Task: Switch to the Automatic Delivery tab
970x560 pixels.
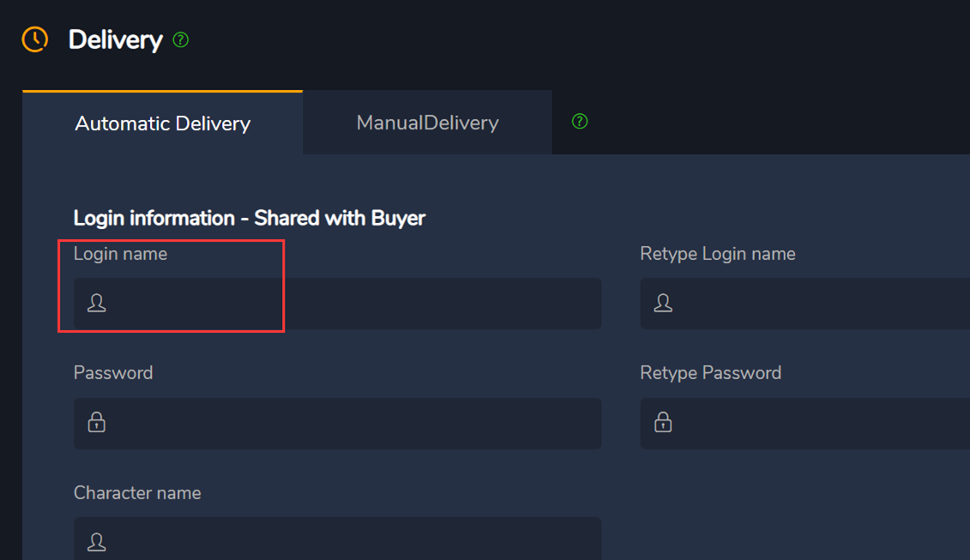Action: 163,123
